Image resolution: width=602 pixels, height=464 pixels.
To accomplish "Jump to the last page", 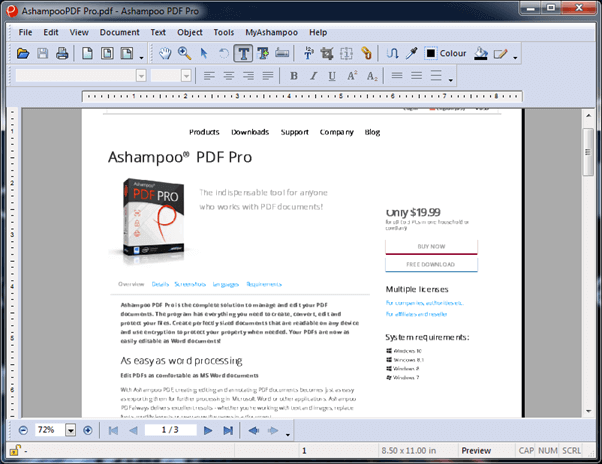I will tap(228, 430).
